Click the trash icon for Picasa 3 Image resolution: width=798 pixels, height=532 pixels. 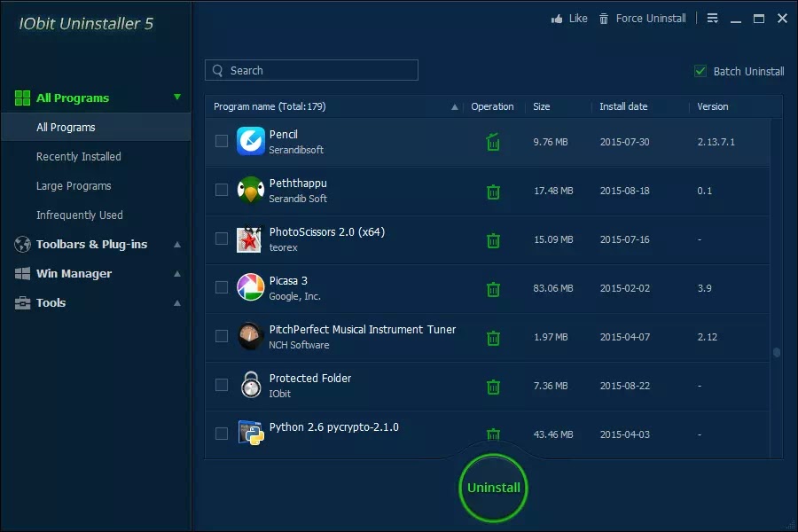[493, 289]
